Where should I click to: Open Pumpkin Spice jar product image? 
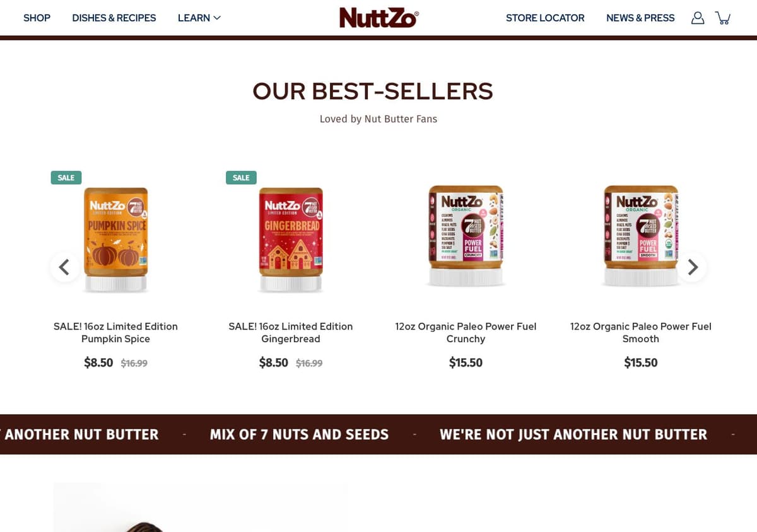[116, 240]
